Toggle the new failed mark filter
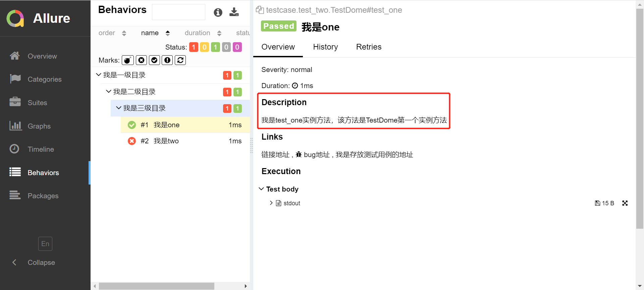The height and width of the screenshot is (290, 644). (142, 60)
